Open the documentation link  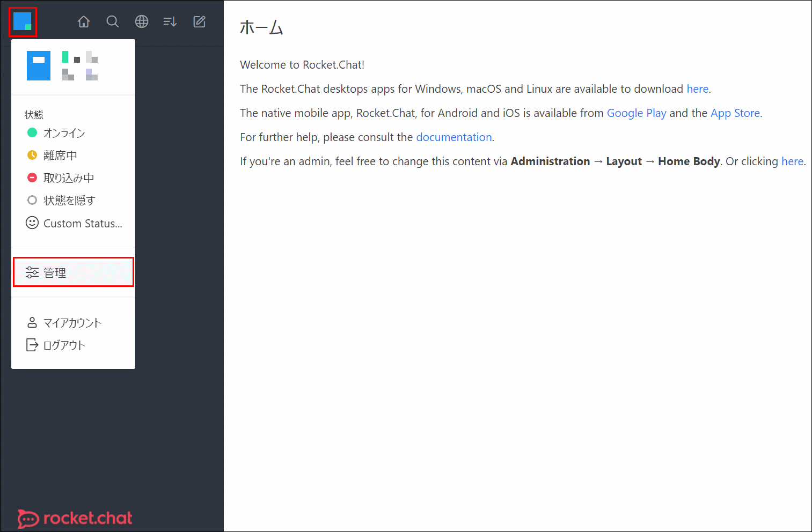click(x=454, y=137)
